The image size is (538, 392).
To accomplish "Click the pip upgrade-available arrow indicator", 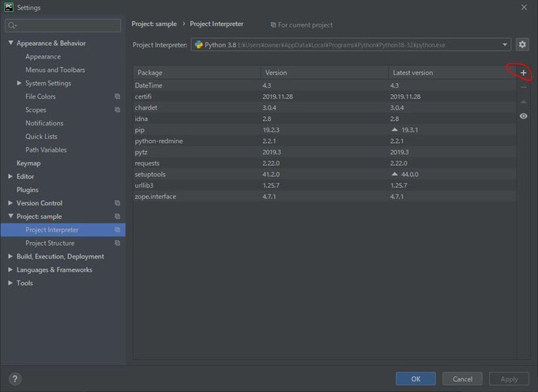I will (x=394, y=130).
